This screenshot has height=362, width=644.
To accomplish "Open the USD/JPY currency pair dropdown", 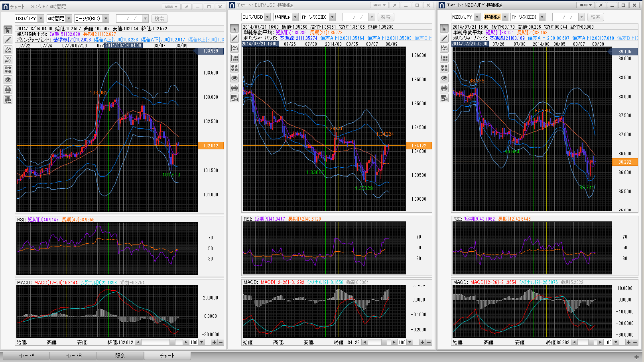I will coord(41,19).
